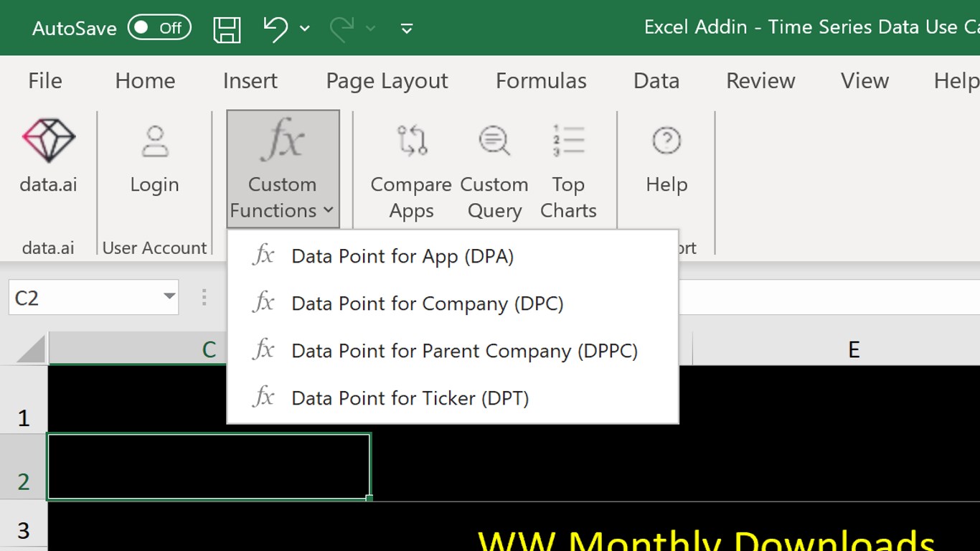Select the Data ribbon tab
980x551 pixels.
pyautogui.click(x=656, y=80)
